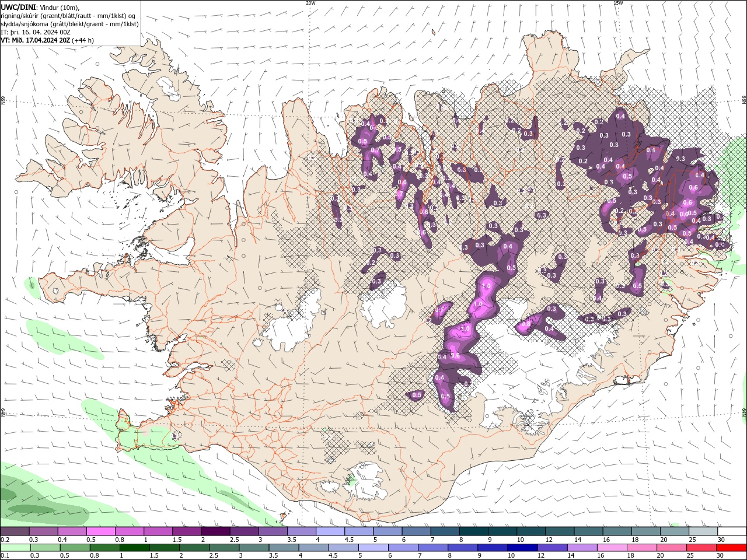Select the 0.1 pale green swatch in lower legend row
This screenshot has width=747, height=560.
(15, 548)
